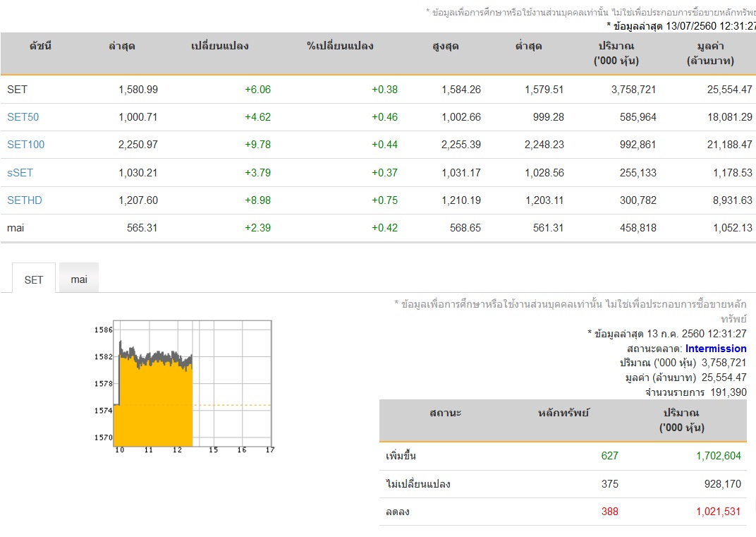Viewport: 756px width, 537px height.
Task: Open the SET50 index link
Action: [x=23, y=116]
